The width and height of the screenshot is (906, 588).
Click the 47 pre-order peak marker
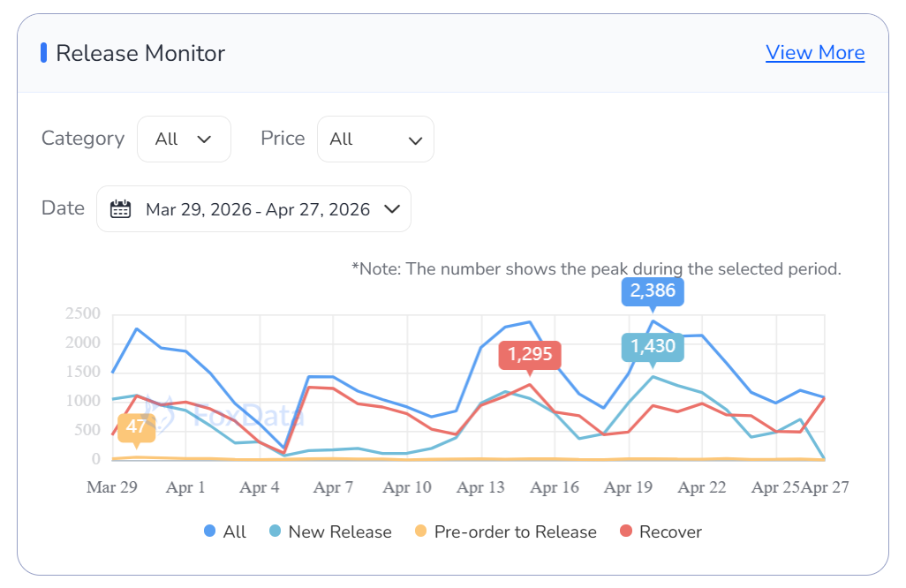[x=136, y=427]
